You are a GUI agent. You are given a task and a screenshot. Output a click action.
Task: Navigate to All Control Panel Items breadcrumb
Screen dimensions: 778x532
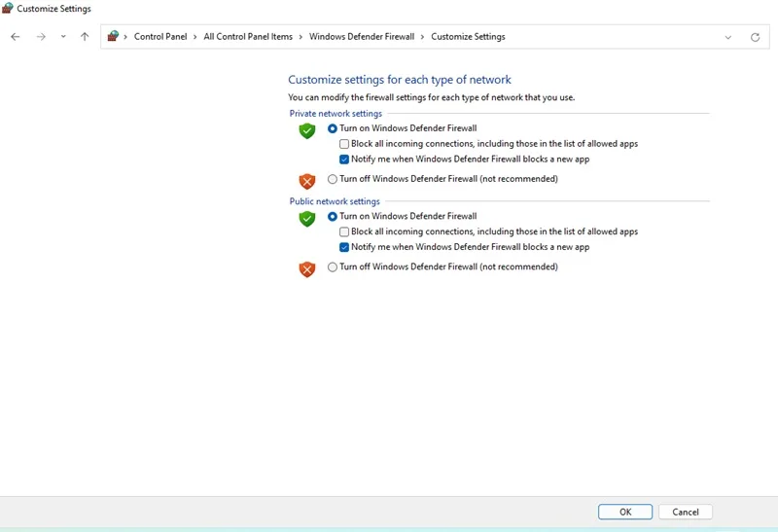(x=248, y=37)
